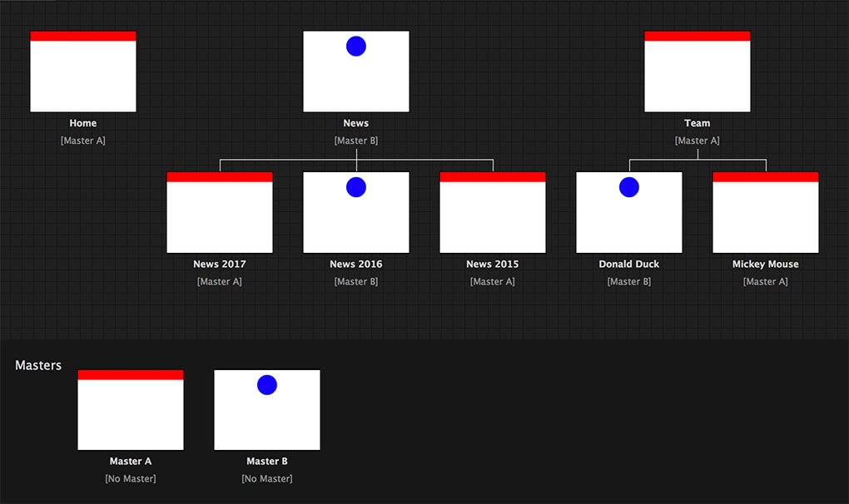Select the Donald Duck page thumbnail
The width and height of the screenshot is (849, 504).
click(x=628, y=213)
